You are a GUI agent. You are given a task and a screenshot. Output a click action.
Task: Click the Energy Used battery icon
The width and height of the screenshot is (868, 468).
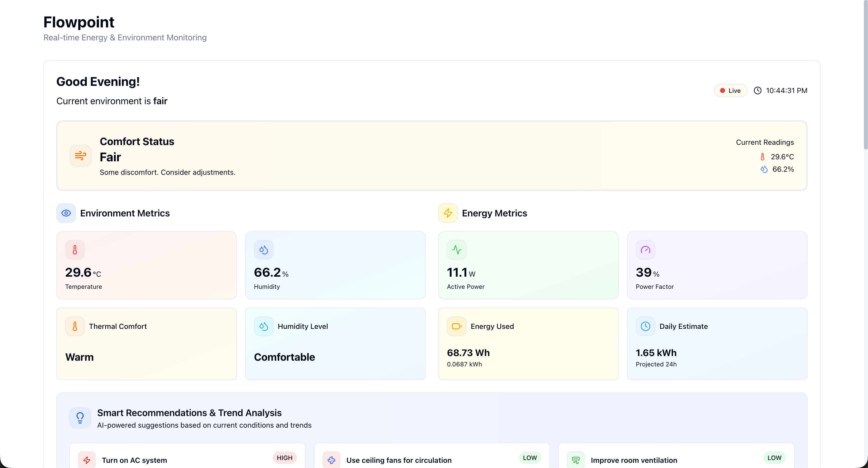(456, 326)
